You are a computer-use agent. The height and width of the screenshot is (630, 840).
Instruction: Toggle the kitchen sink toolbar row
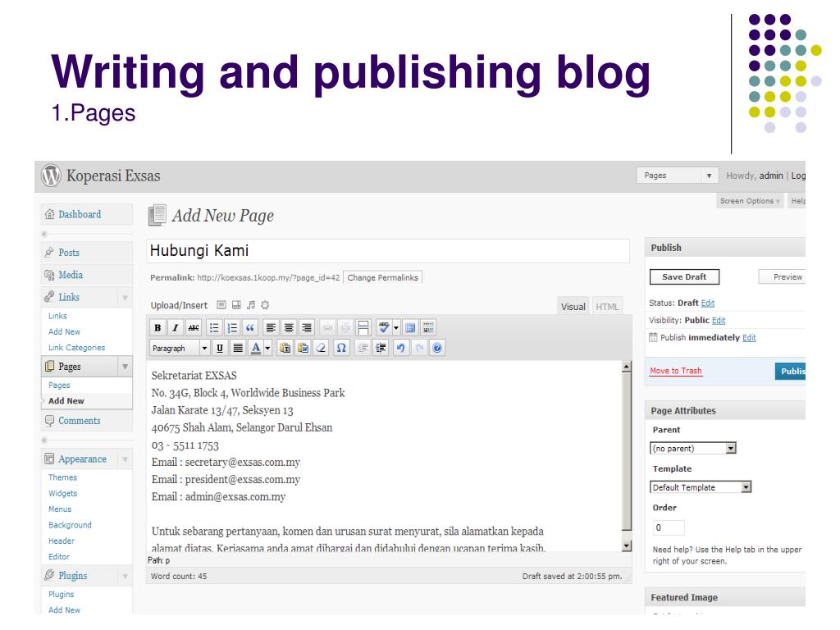(x=428, y=327)
